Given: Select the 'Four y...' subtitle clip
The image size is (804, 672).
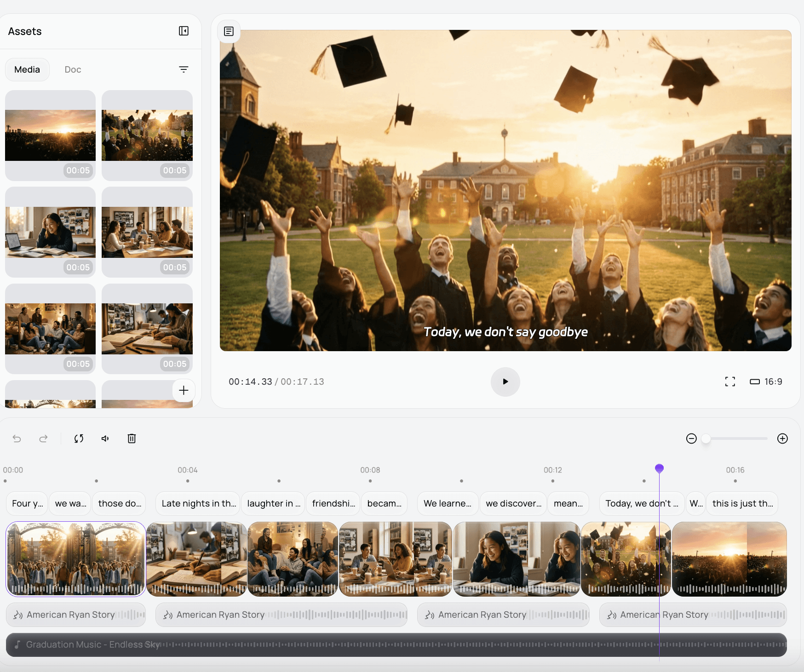Looking at the screenshot, I should pyautogui.click(x=28, y=503).
